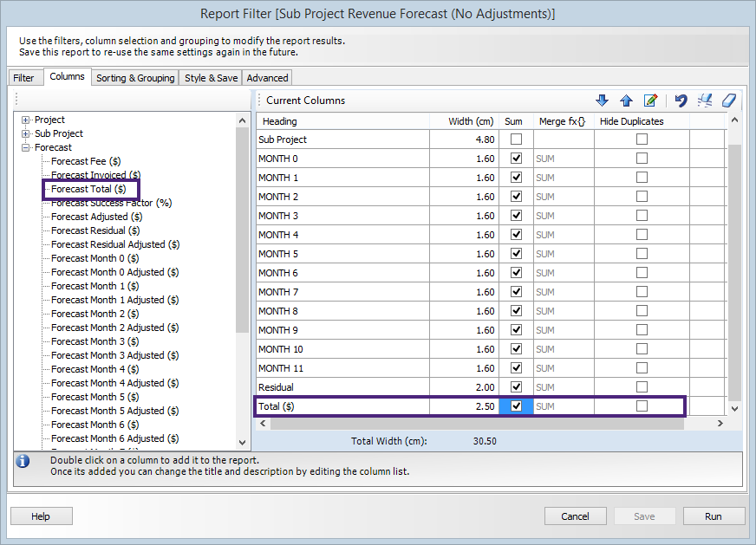
Task: Click the eraser with dashed lines icon
Action: [x=705, y=101]
